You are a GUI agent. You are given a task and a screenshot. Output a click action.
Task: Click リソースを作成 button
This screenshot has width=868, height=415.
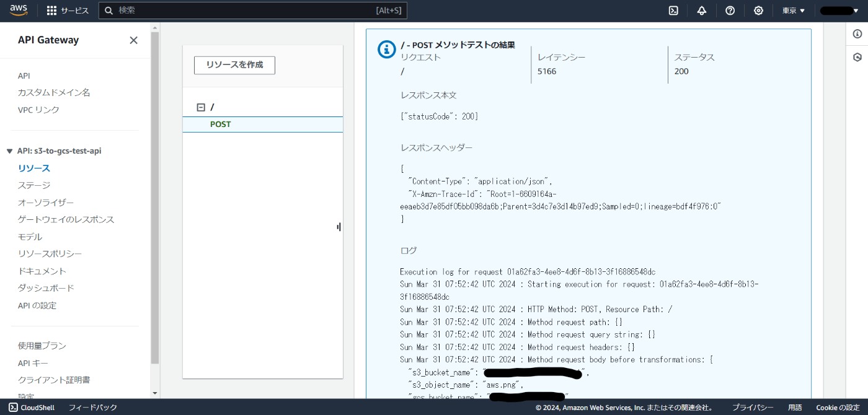click(x=234, y=65)
